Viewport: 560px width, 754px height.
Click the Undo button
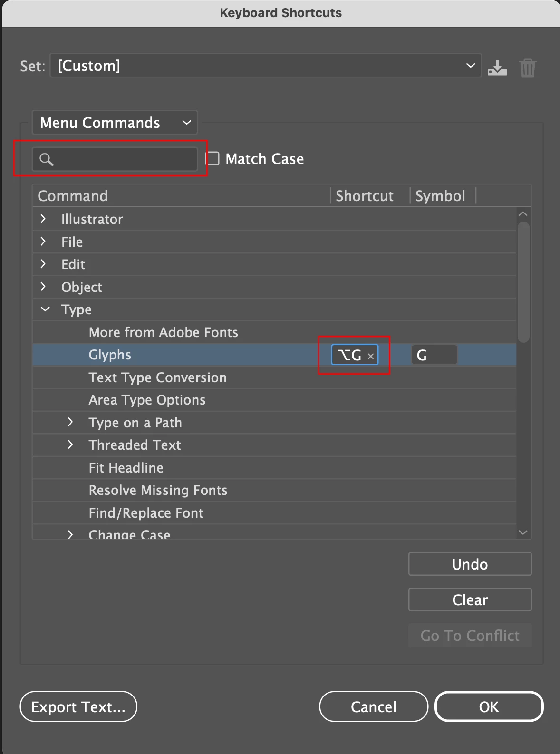(x=470, y=564)
